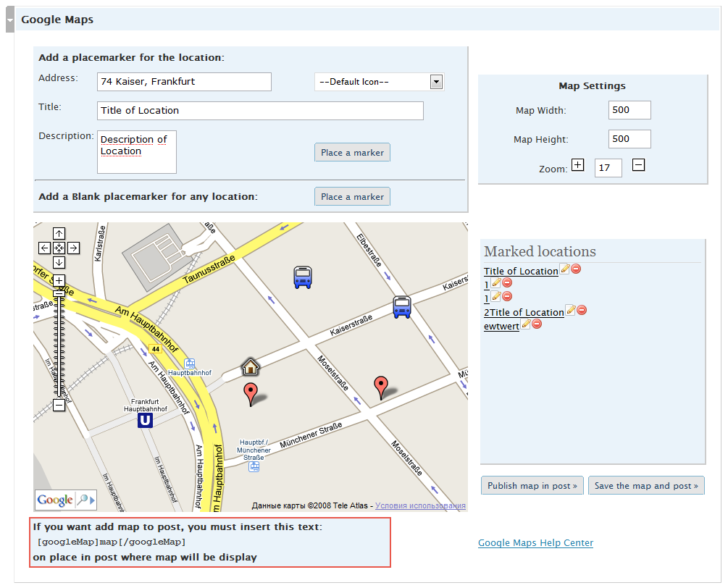
Task: Place a blank marker for any location
Action: pyautogui.click(x=352, y=196)
